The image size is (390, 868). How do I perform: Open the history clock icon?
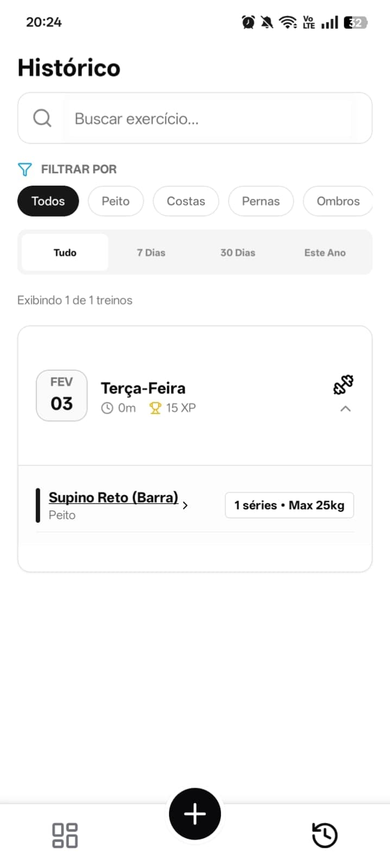point(325,835)
